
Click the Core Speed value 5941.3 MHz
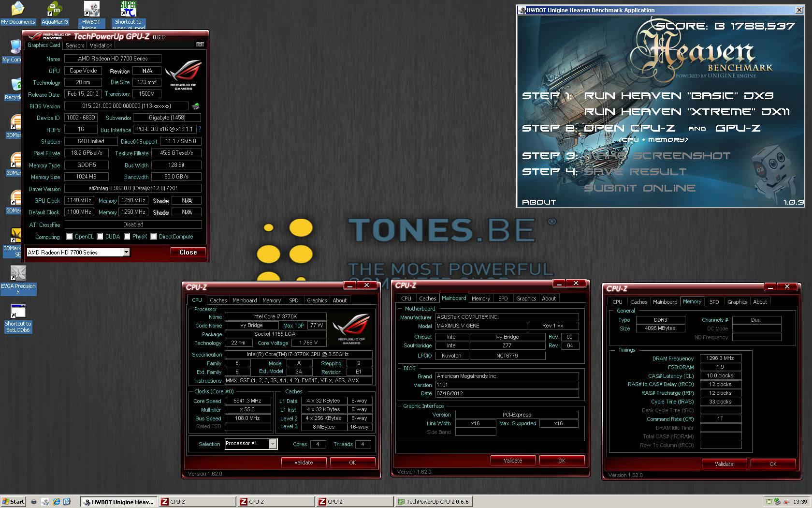click(x=247, y=401)
